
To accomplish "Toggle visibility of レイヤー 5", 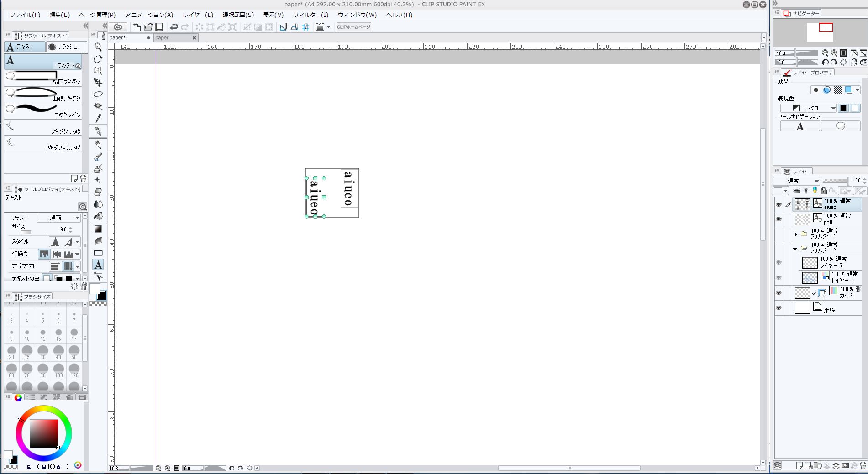I will (x=779, y=262).
